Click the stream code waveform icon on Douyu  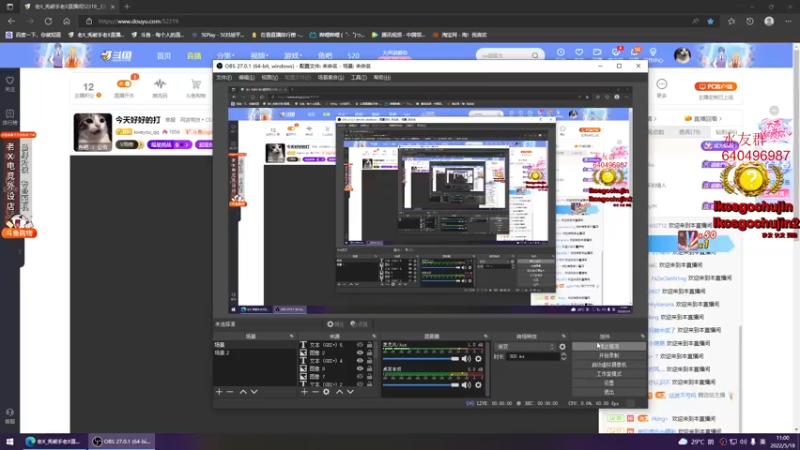[x=160, y=84]
